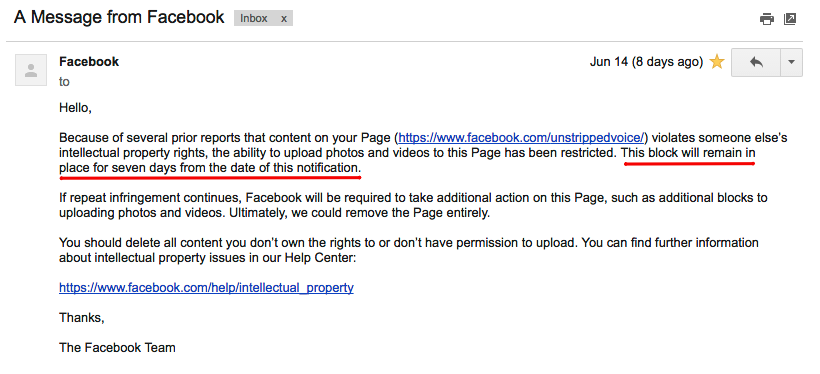Select the Inbox label tag
The width and height of the screenshot is (820, 374).
254,18
